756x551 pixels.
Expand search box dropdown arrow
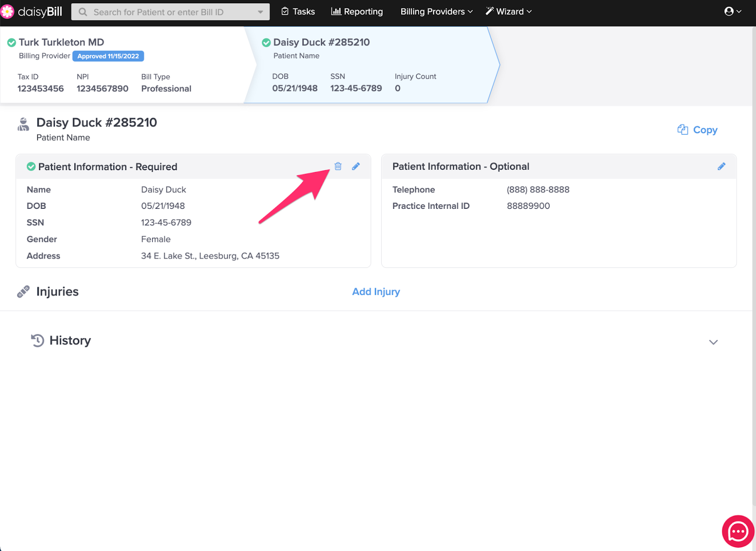point(260,12)
